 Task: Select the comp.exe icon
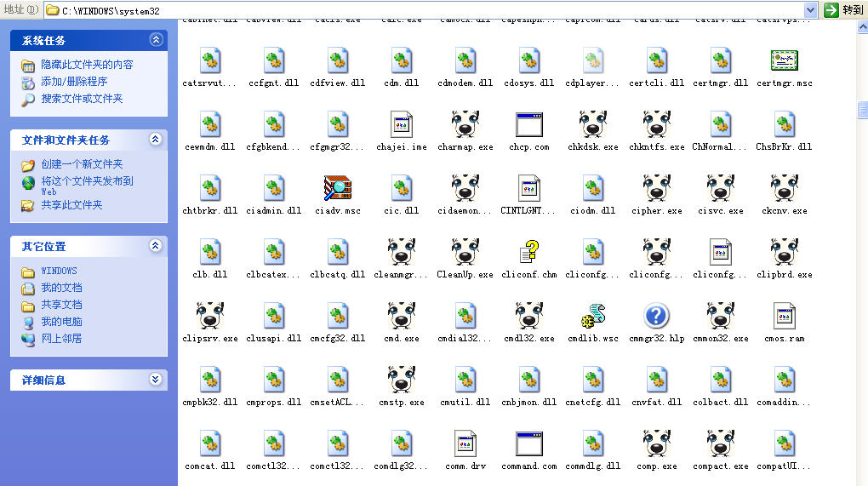657,443
